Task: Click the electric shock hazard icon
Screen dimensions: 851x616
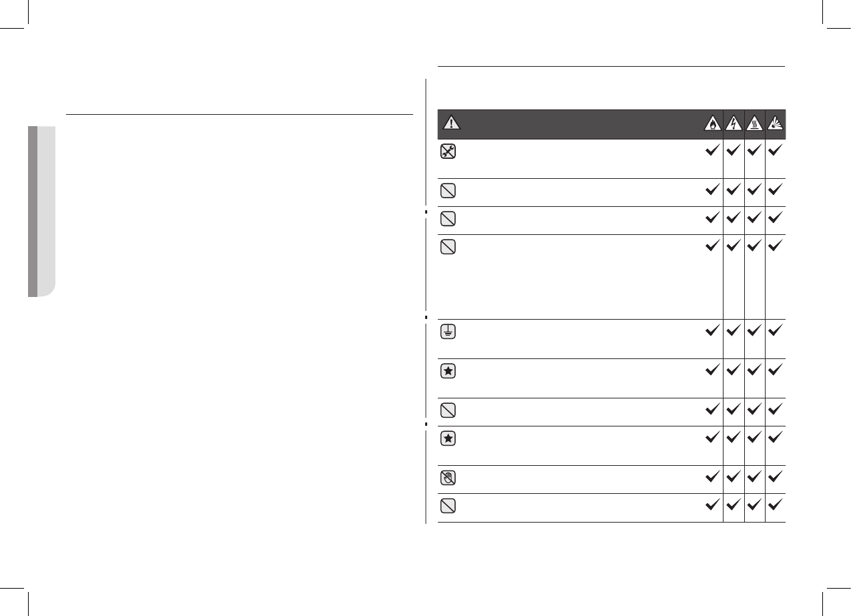Action: pyautogui.click(x=734, y=123)
